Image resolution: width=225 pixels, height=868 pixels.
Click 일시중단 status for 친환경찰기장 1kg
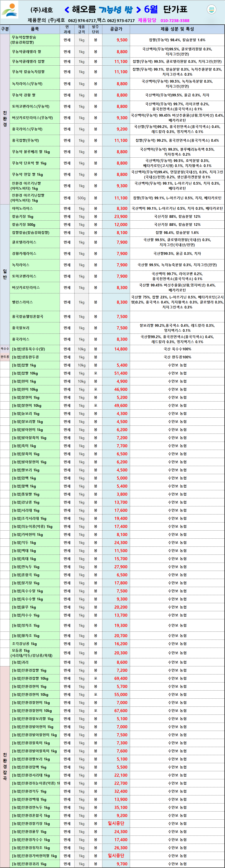pos(116,823)
